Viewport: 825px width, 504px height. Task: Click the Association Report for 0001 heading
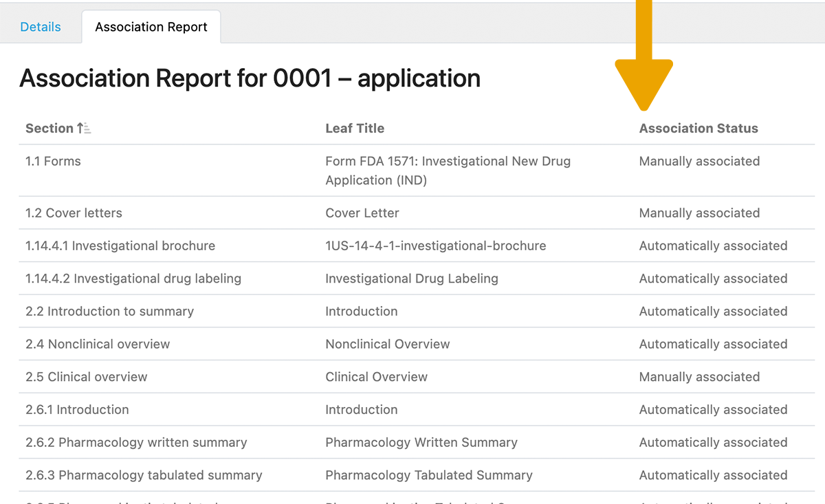click(x=250, y=78)
